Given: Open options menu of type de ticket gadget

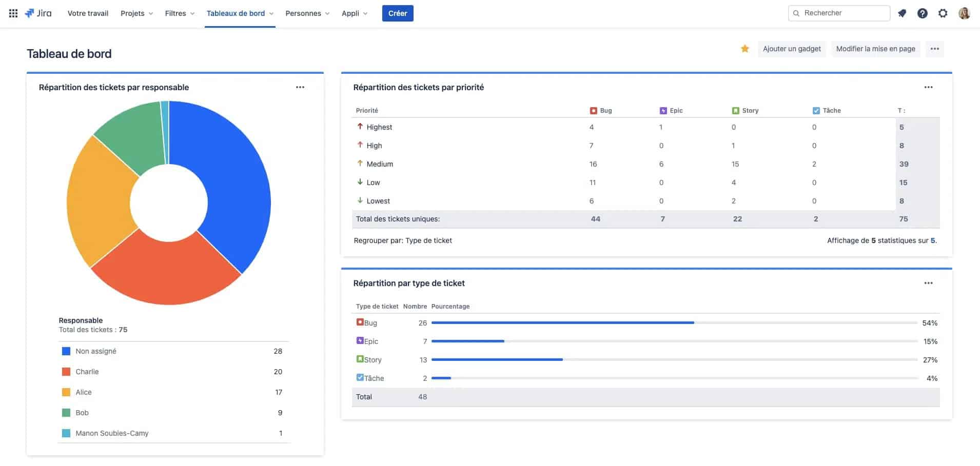Looking at the screenshot, I should [x=928, y=283].
